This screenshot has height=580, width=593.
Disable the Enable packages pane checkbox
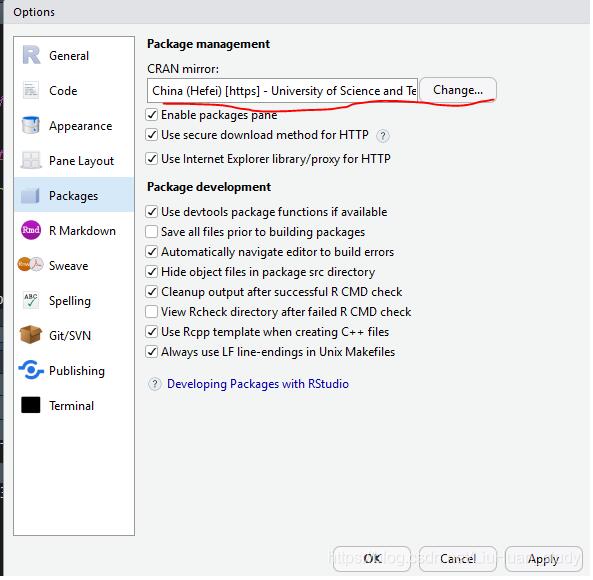click(152, 115)
